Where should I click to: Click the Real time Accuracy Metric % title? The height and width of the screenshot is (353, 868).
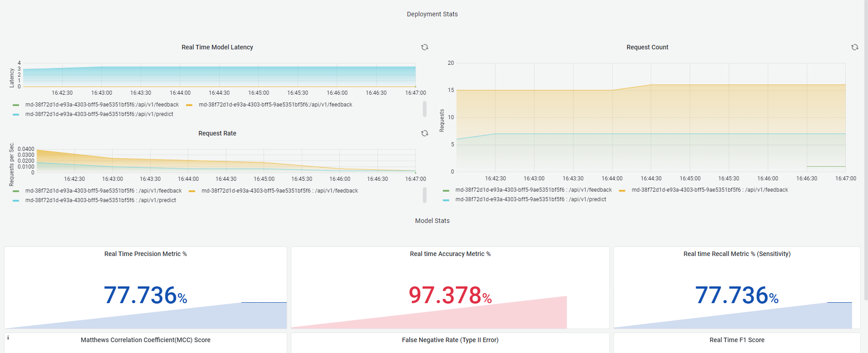pyautogui.click(x=450, y=254)
